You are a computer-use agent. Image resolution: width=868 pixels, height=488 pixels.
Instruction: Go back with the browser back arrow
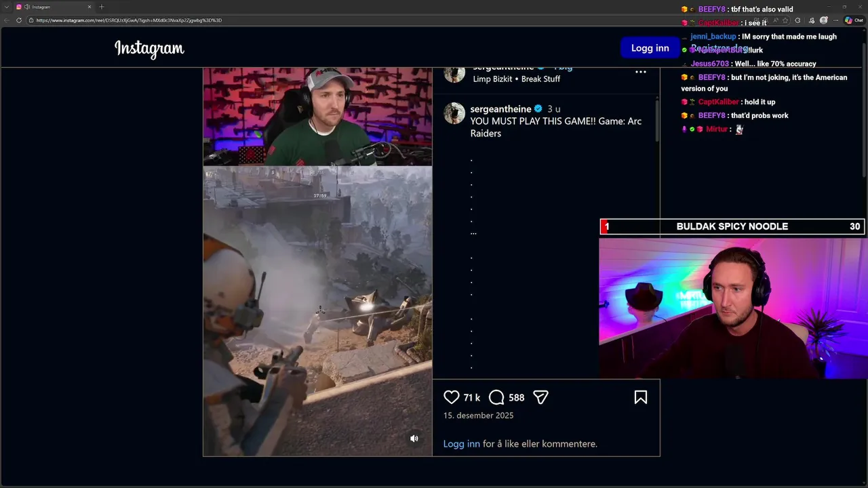click(7, 20)
